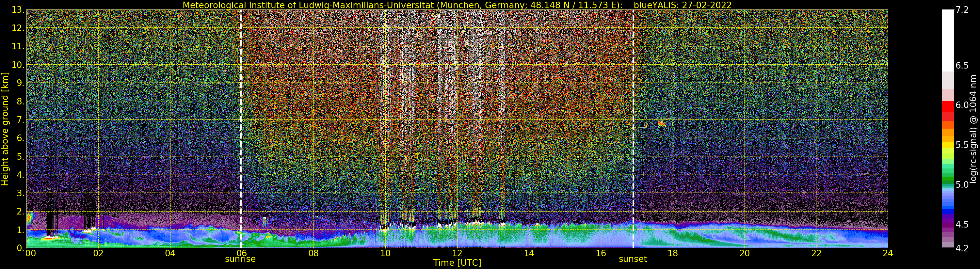The height and width of the screenshot is (269, 980).
Task: Click the "2." height axis tick label
Action: (21, 211)
